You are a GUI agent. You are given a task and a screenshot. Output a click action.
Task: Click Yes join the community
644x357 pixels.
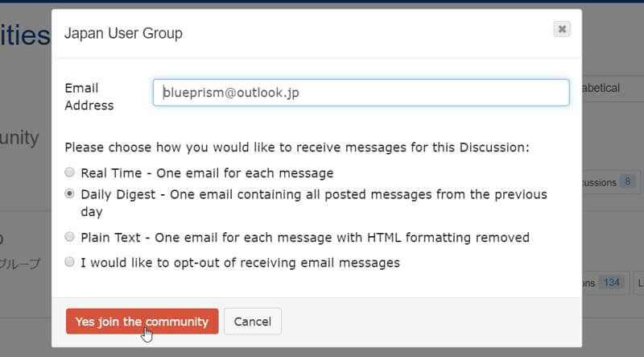[x=142, y=322]
